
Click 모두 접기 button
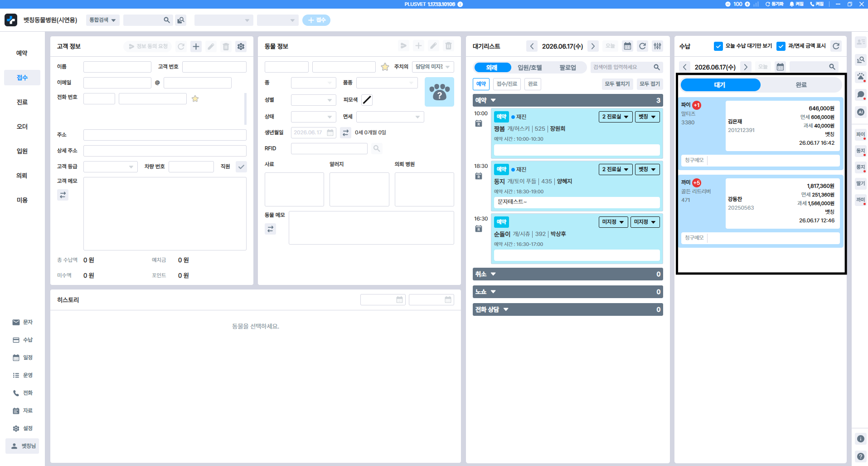pos(650,84)
